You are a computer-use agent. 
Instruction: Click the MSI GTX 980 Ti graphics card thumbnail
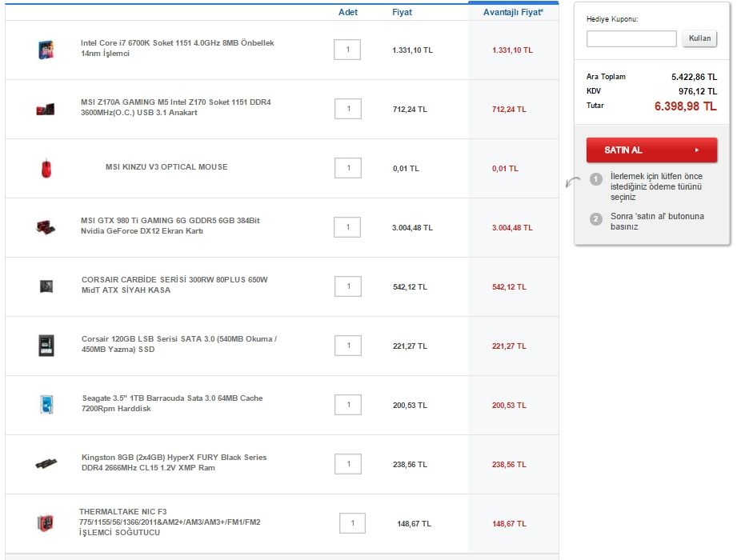(x=46, y=227)
